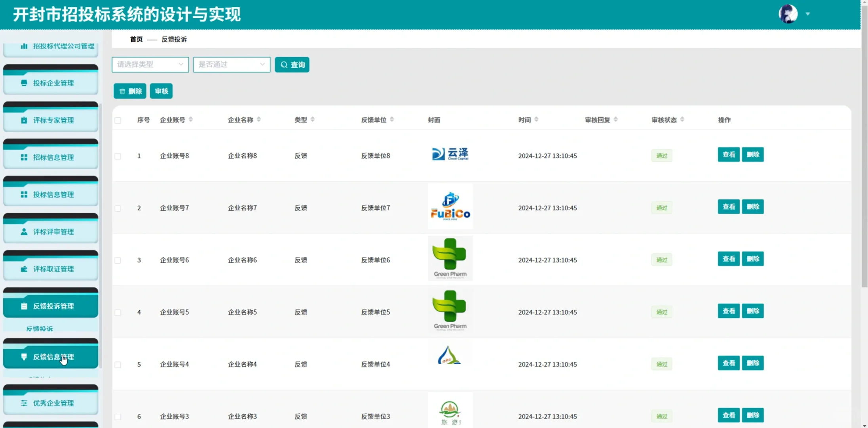Viewport: 868px width, 428px height.
Task: Select the 投标企业管理 sidebar icon
Action: (23, 83)
